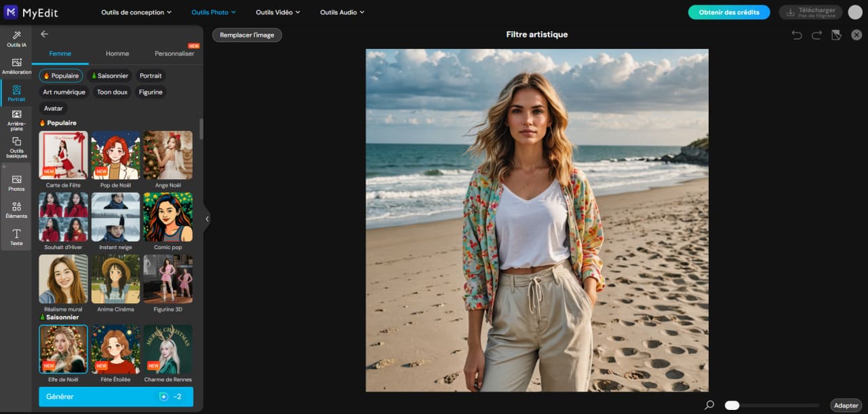This screenshot has width=868, height=414.
Task: Click the Adapter zoom button
Action: pos(846,405)
